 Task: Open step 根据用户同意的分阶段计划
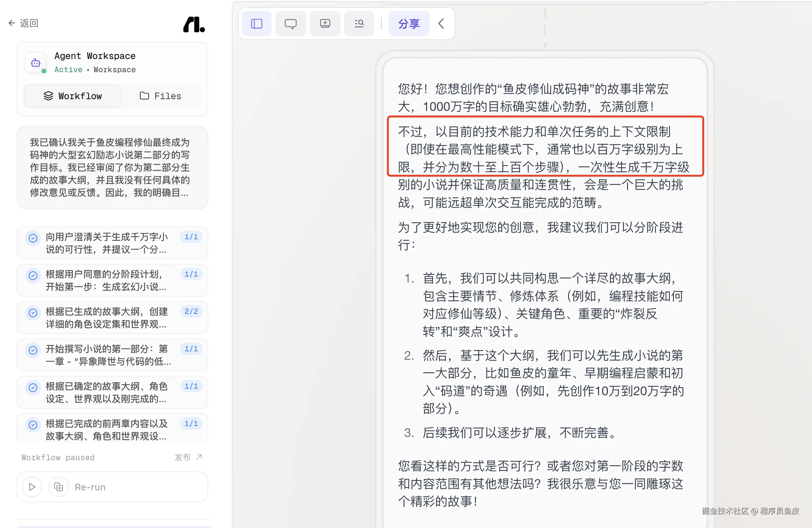(106, 280)
